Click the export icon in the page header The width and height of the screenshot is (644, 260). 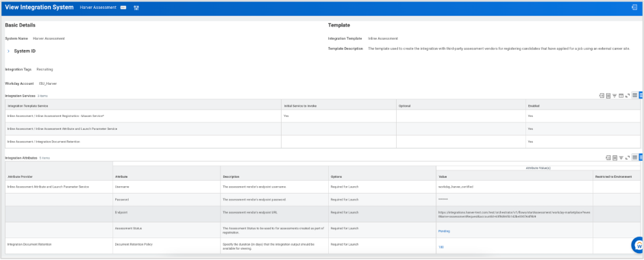tap(634, 7)
